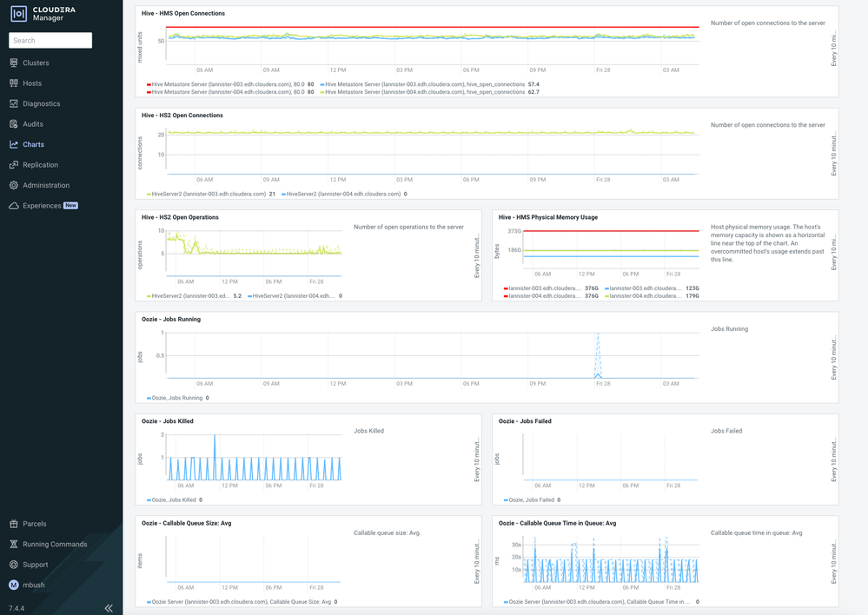868x615 pixels.
Task: Click the Administration gear icon
Action: [14, 185]
